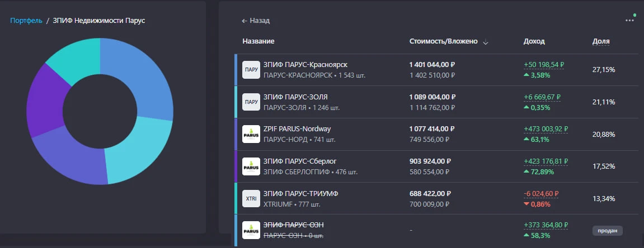Screen dimensions: 644x248
Task: Click the value 1 077 414,00 ₽
Action: 431,128
